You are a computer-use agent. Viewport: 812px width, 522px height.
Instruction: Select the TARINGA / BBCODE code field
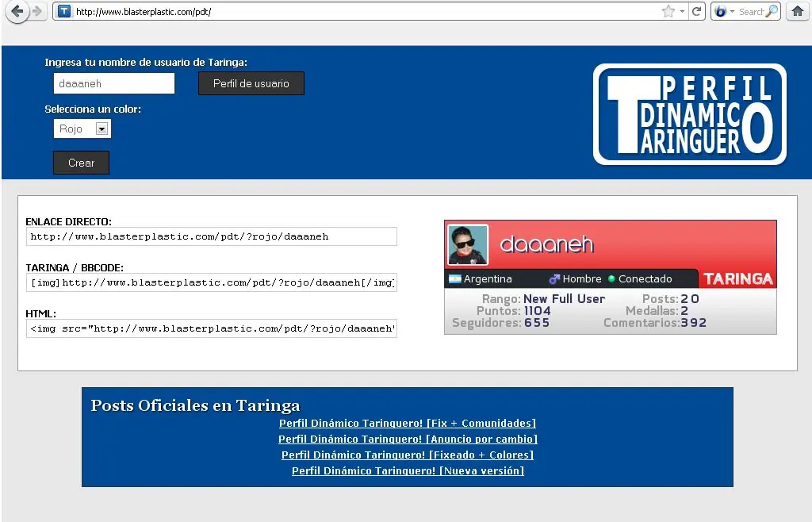[x=211, y=282]
